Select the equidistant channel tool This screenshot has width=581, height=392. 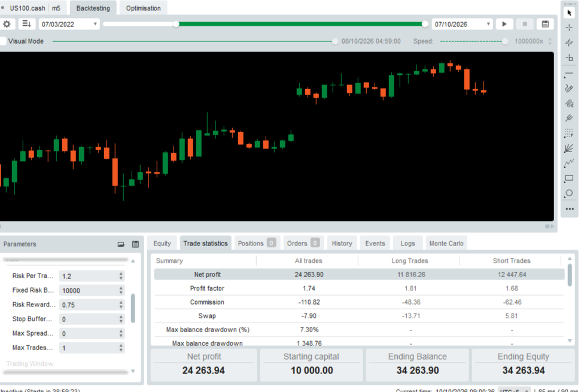(x=569, y=104)
